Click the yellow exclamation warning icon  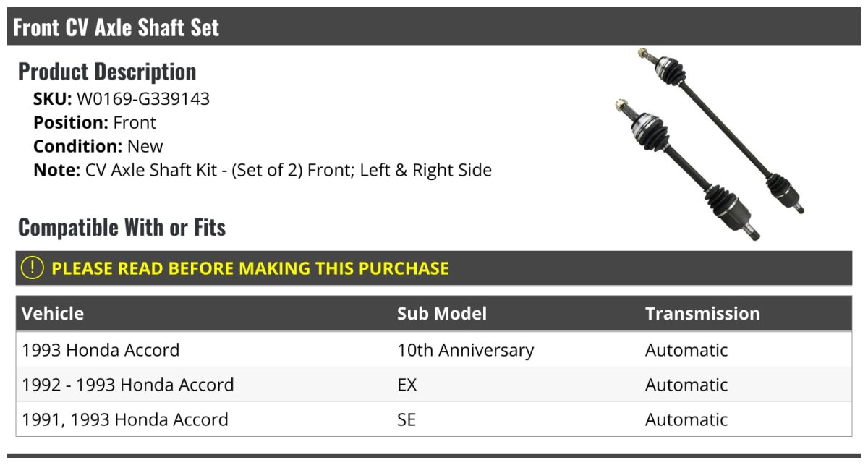33,268
